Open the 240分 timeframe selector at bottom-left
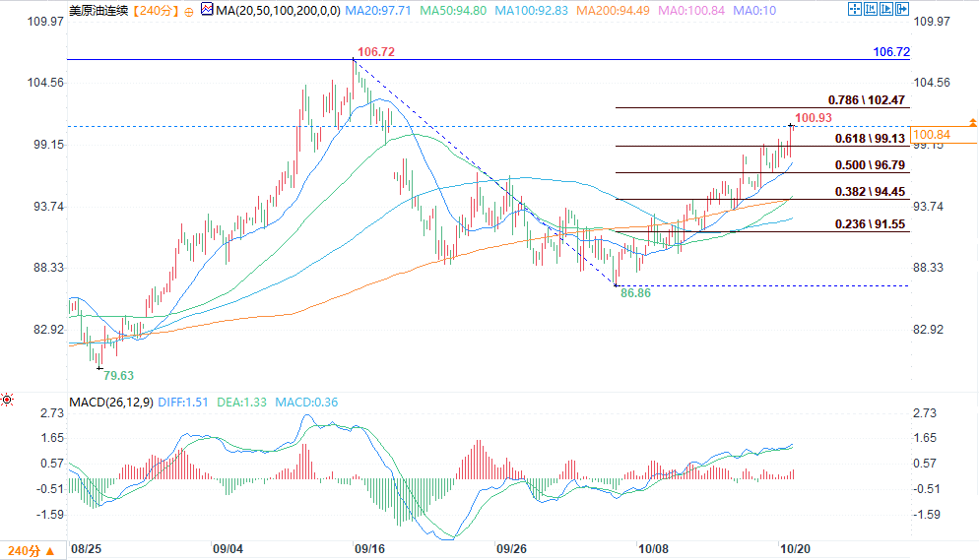979x560 pixels. pyautogui.click(x=32, y=550)
